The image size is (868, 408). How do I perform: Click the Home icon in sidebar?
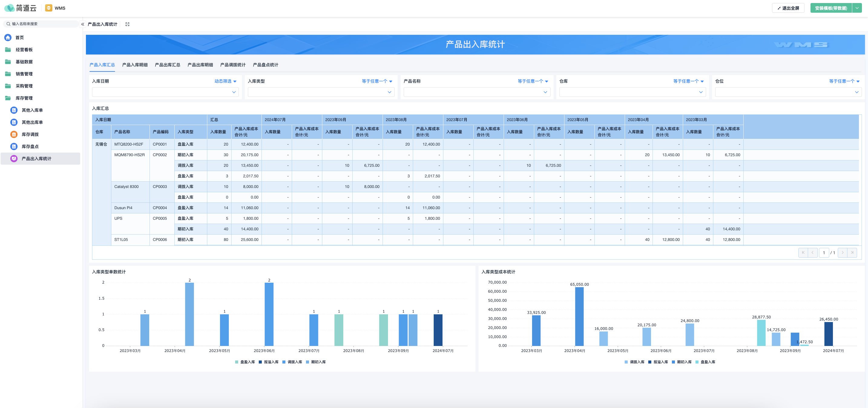tap(8, 38)
